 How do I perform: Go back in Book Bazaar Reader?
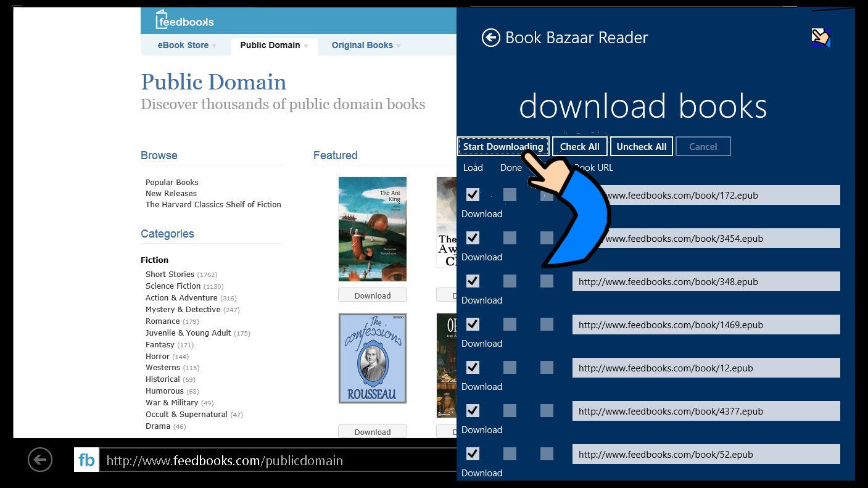490,38
